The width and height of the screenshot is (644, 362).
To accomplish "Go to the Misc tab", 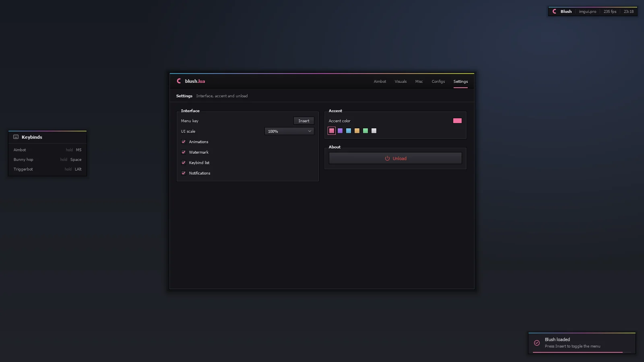I will click(419, 81).
